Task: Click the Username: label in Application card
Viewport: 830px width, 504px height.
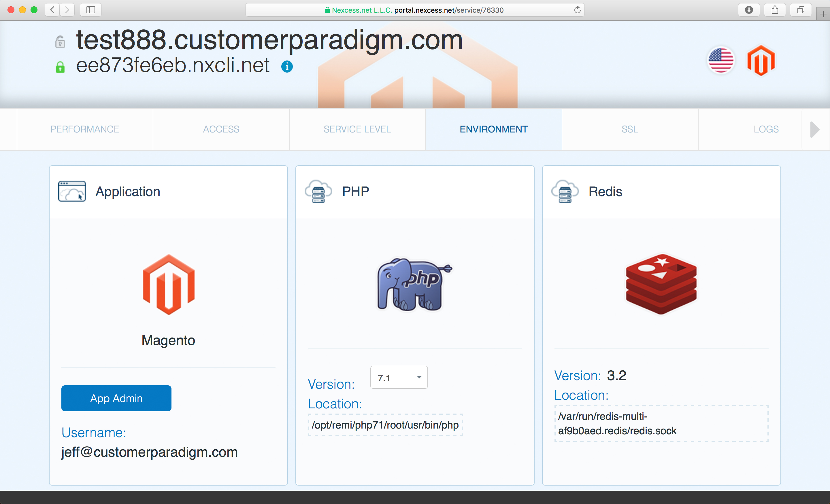Action: pyautogui.click(x=94, y=433)
